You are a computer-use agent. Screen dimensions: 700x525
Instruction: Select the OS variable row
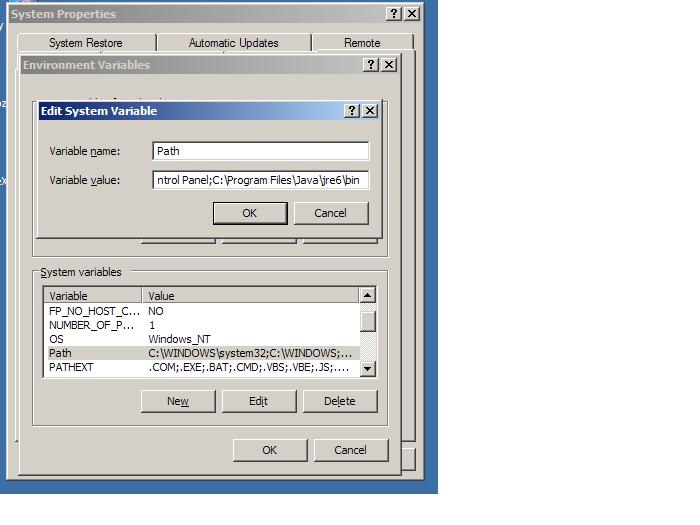pos(200,339)
